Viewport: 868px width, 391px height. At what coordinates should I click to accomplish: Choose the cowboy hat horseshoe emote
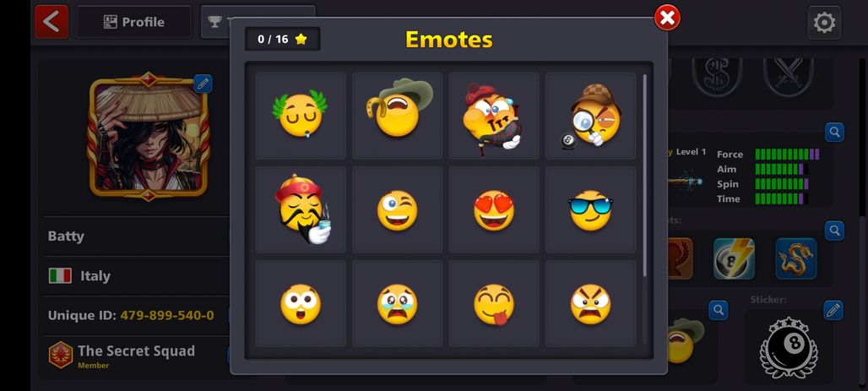click(398, 116)
